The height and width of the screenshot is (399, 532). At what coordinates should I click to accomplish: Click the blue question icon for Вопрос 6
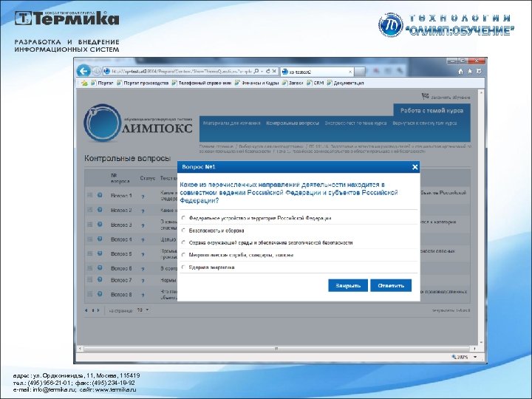(x=100, y=267)
